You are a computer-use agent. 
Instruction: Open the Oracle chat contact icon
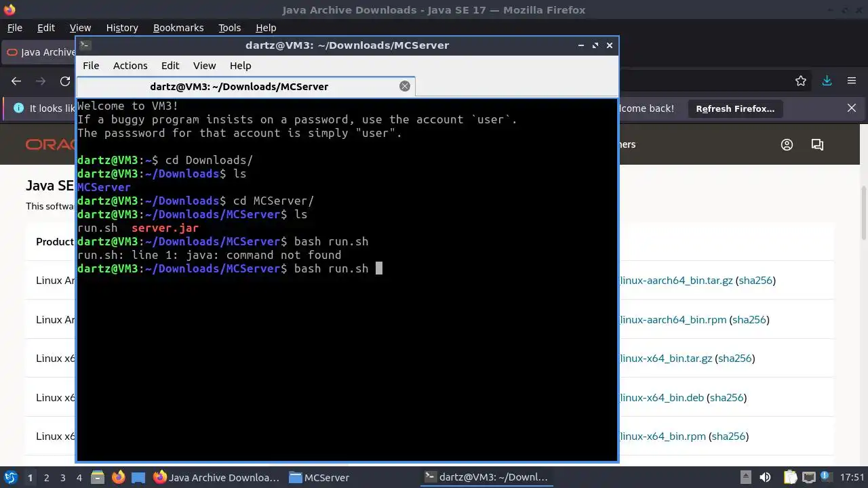pos(817,144)
